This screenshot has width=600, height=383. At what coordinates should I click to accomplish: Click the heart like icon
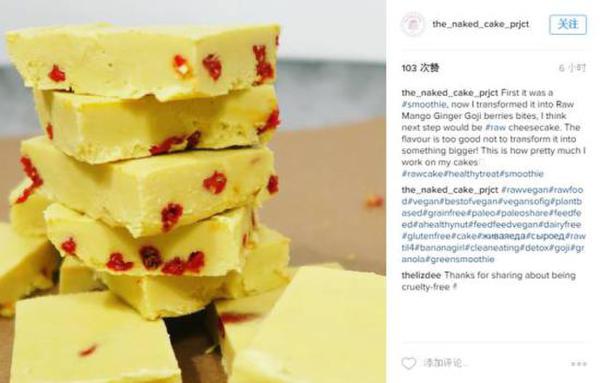pyautogui.click(x=409, y=363)
